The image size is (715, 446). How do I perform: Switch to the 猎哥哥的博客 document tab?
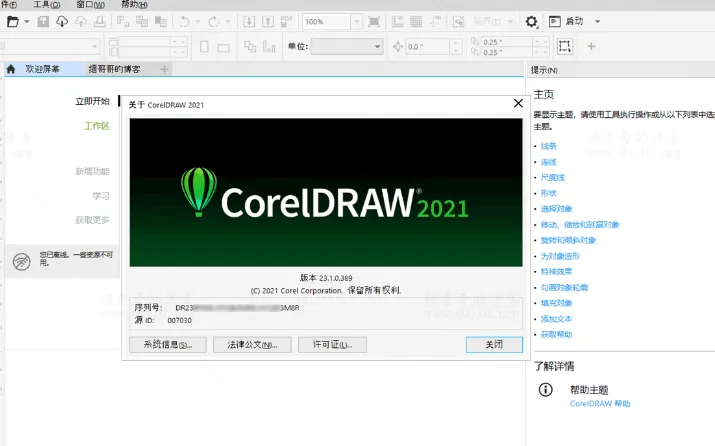114,69
